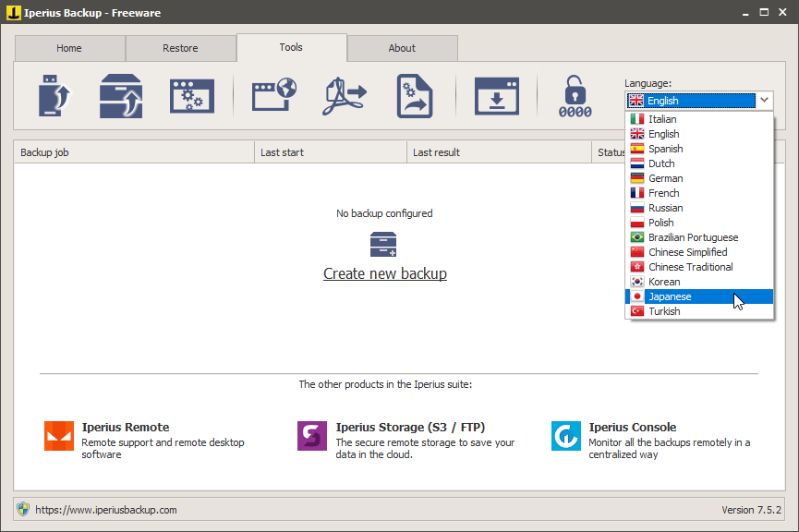Screen dimensions: 799x532
Task: Switch to the Restore tab
Action: [x=180, y=48]
